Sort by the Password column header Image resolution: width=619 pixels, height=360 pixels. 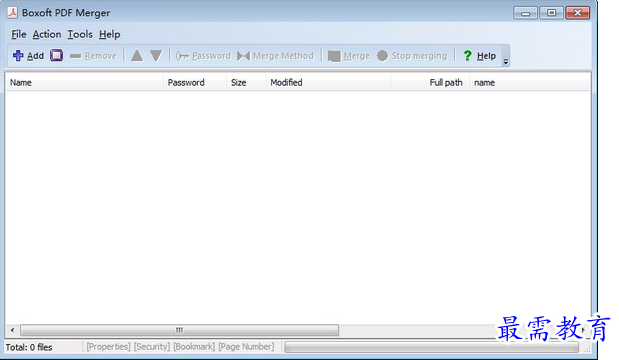pyautogui.click(x=195, y=82)
